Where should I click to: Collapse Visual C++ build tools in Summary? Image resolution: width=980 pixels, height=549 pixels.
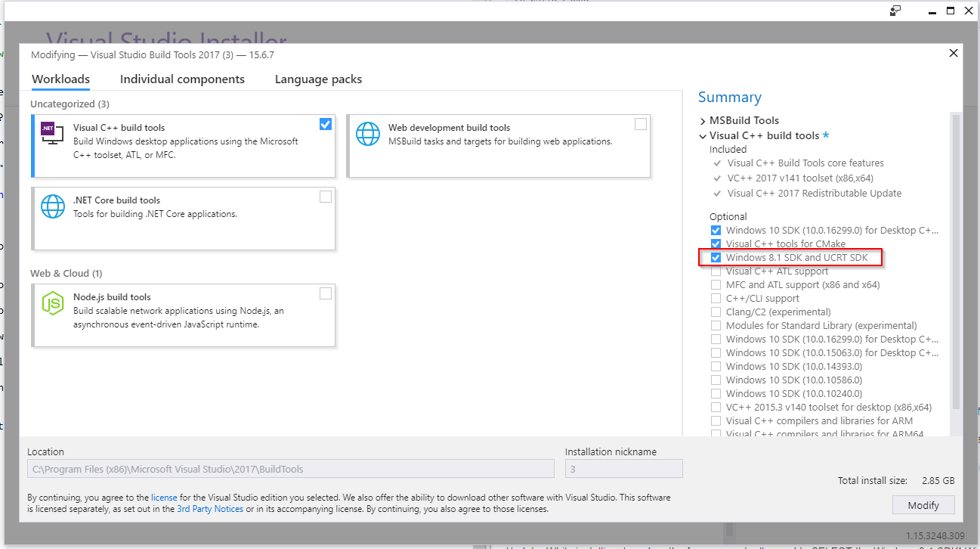[703, 136]
